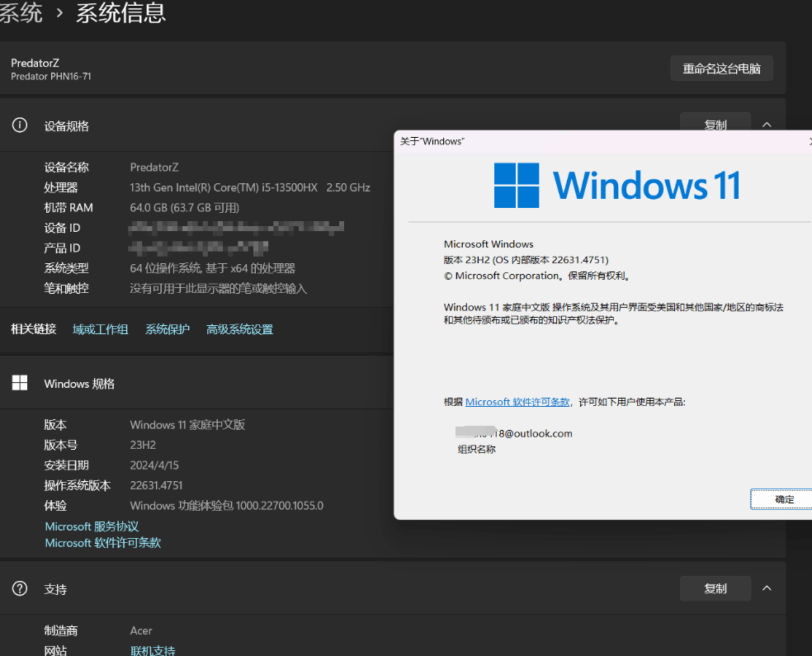Open Microsoft 软件许可条款 link in settings page
Viewport: 812px width, 656px height.
103,543
